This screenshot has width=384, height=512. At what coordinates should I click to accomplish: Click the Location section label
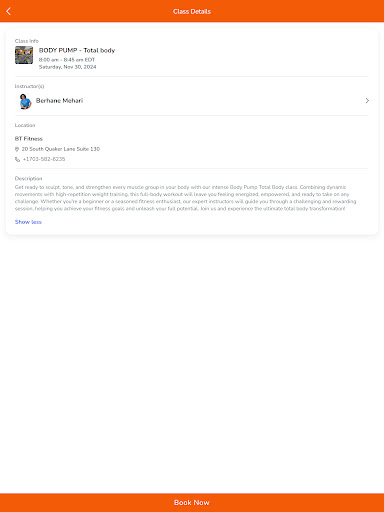[x=25, y=125]
